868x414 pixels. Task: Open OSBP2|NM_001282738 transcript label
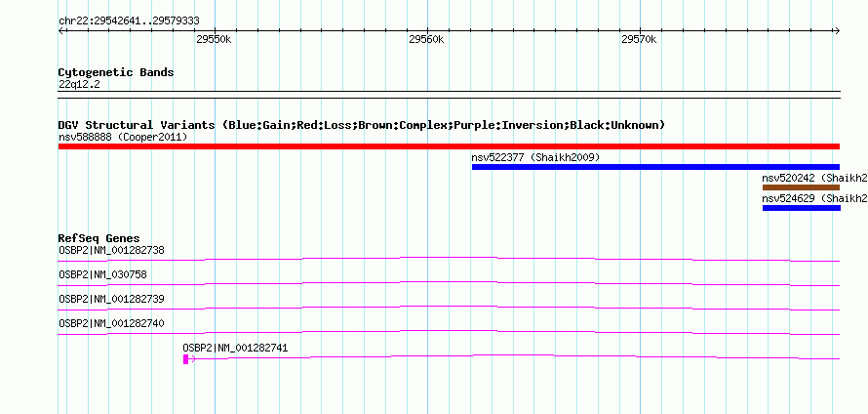(x=111, y=251)
